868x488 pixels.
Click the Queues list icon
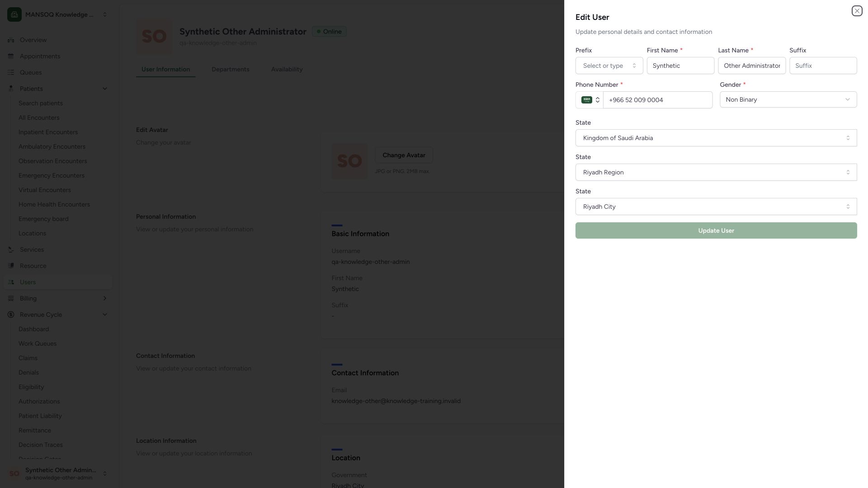pyautogui.click(x=11, y=72)
